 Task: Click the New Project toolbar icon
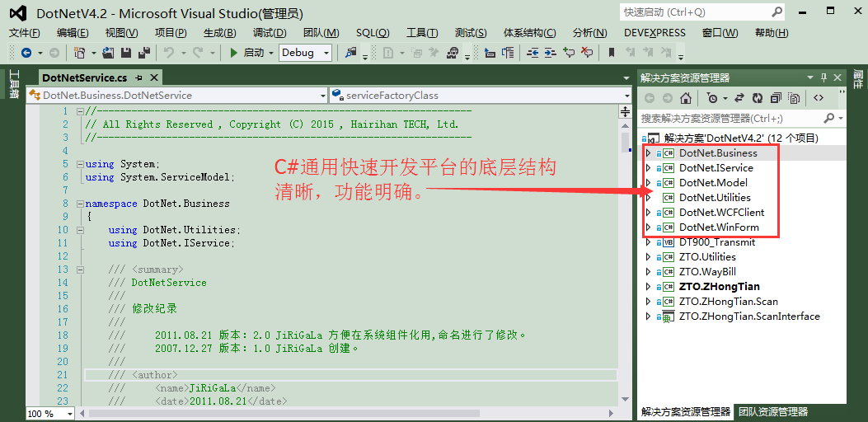(79, 54)
